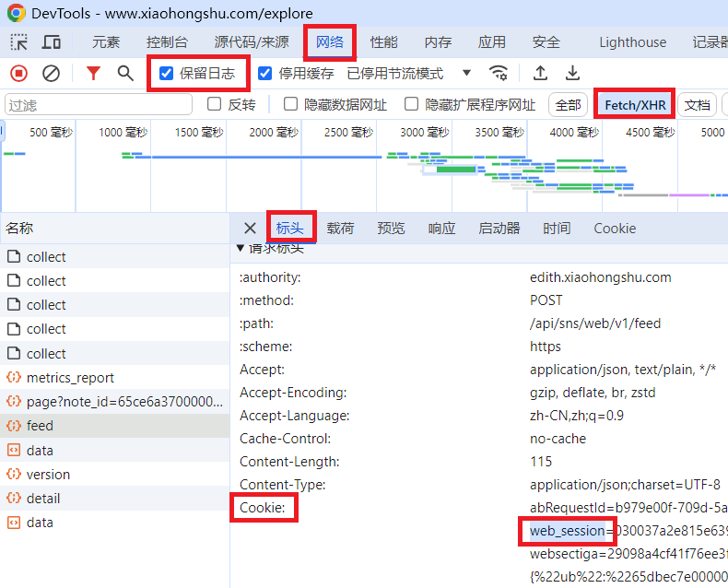Image resolution: width=728 pixels, height=588 pixels.
Task: Open the 控制台 panel tab
Action: click(x=167, y=42)
